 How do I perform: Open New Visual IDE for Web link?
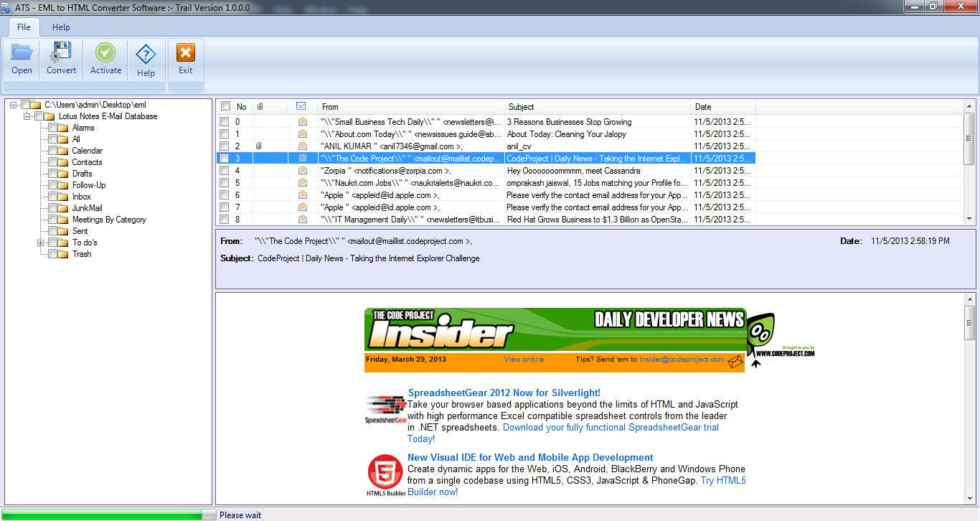coord(530,457)
